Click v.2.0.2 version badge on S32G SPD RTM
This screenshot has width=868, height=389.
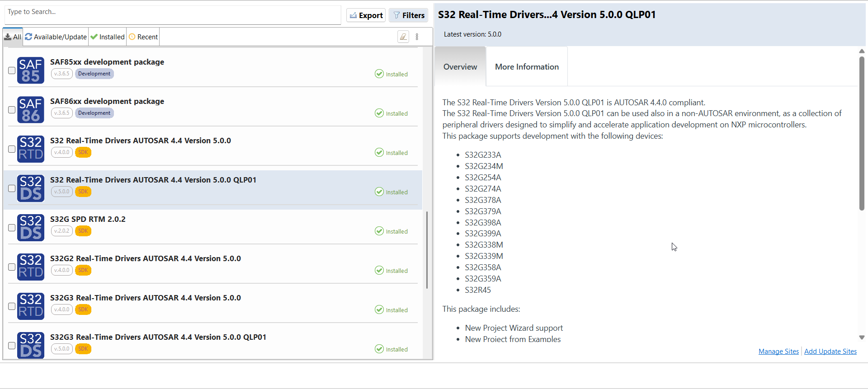[x=62, y=231]
